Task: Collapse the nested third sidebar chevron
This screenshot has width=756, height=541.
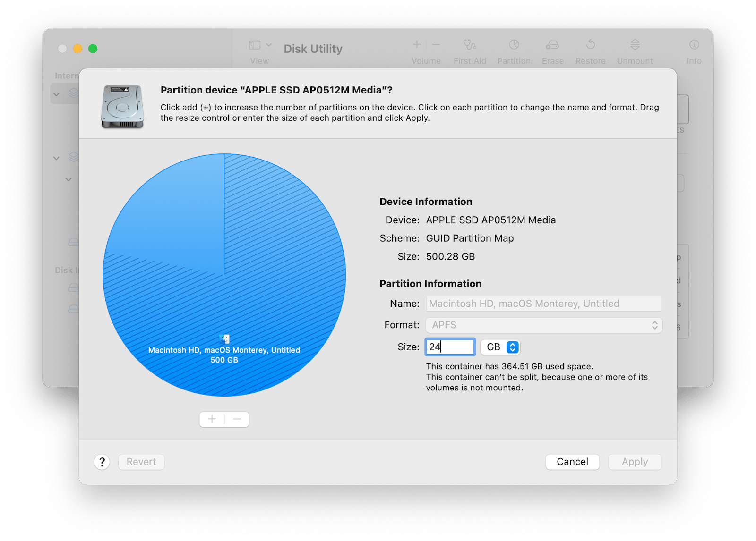Action: click(69, 179)
